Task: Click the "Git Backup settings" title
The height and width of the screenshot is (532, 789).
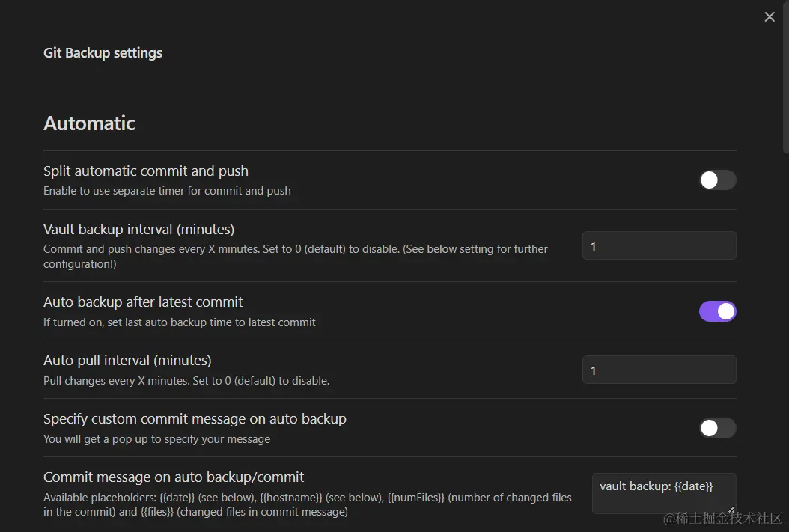Action: pyautogui.click(x=103, y=52)
